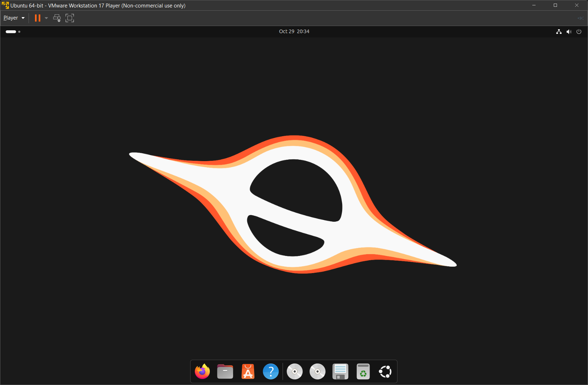This screenshot has height=385, width=588.
Task: Open Ubuntu App Center in dock
Action: coord(248,371)
